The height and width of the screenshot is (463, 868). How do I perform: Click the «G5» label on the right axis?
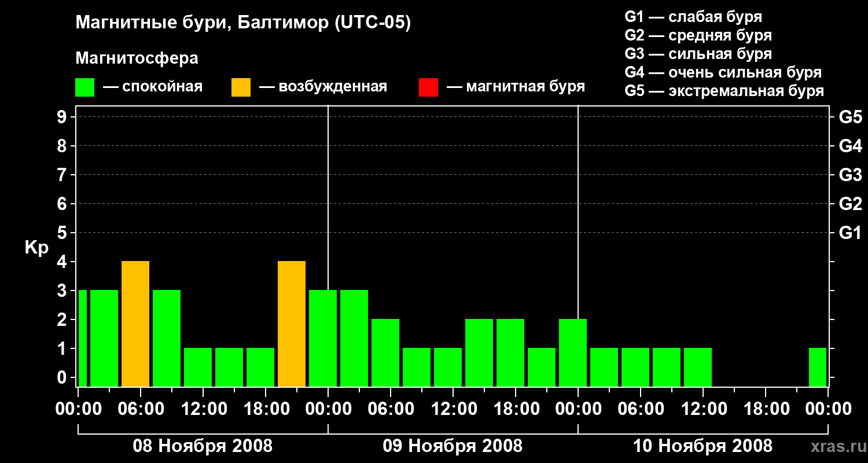coord(850,117)
